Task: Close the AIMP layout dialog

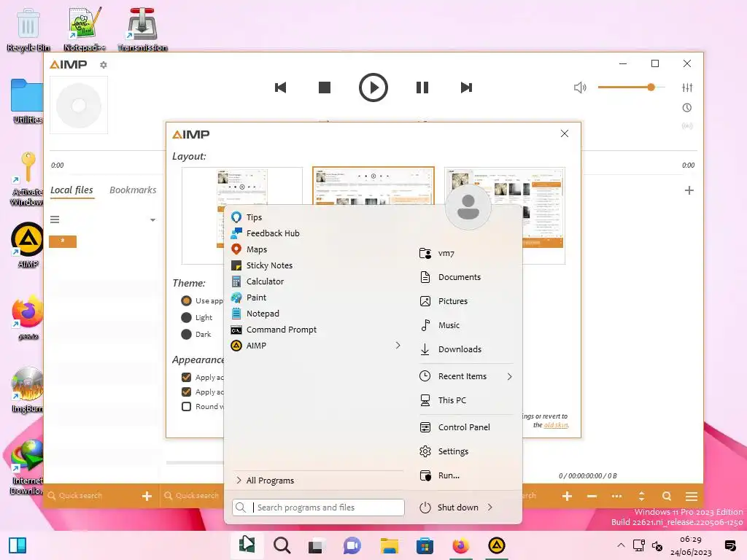Action: coord(565,134)
